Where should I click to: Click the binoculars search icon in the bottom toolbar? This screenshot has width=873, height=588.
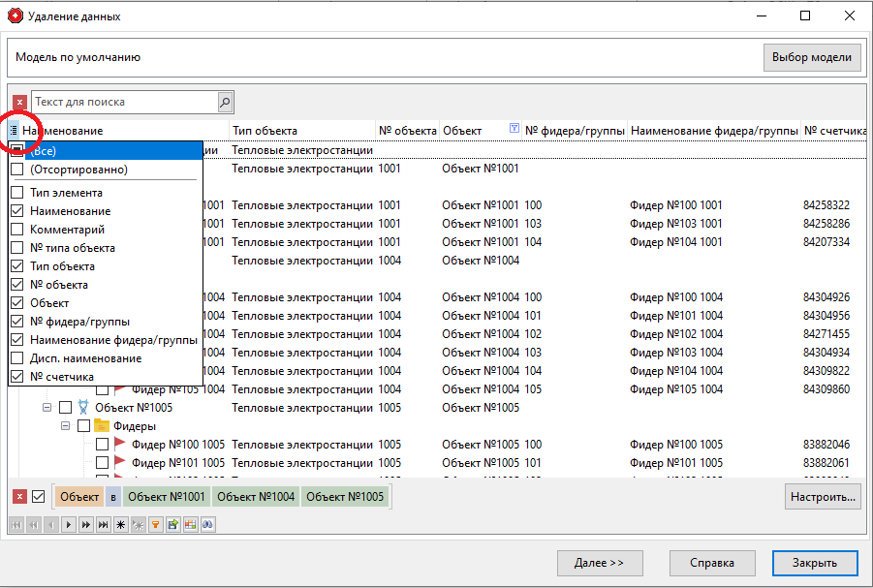[207, 524]
